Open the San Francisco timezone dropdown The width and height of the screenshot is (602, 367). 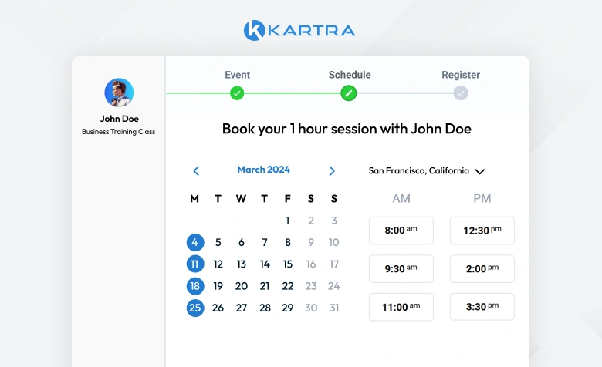click(426, 171)
